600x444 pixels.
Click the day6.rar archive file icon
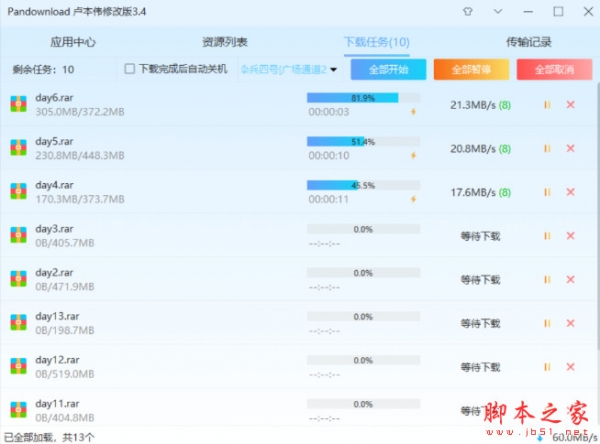[18, 104]
